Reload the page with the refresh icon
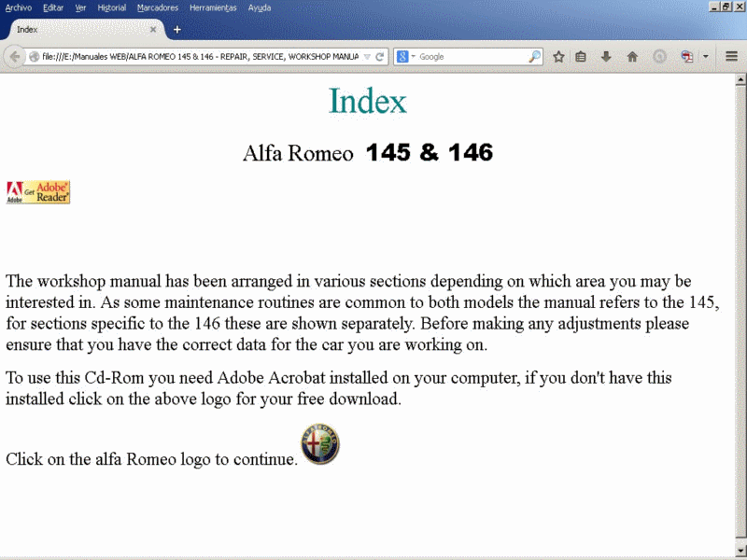 point(380,57)
